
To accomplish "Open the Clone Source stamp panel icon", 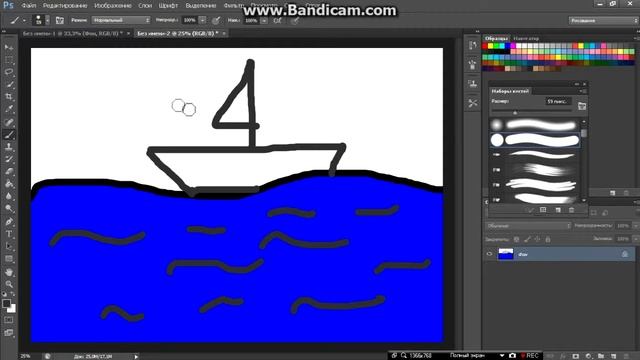I will 473,84.
